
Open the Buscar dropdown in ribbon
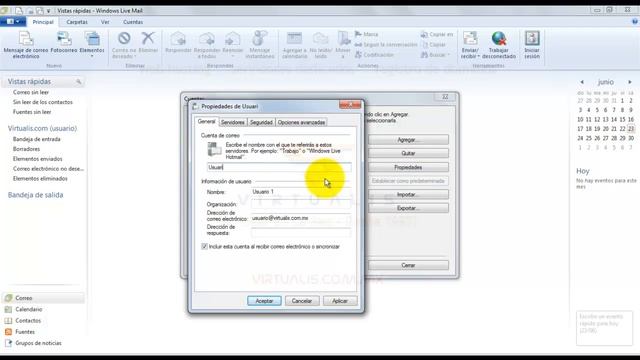(x=435, y=55)
